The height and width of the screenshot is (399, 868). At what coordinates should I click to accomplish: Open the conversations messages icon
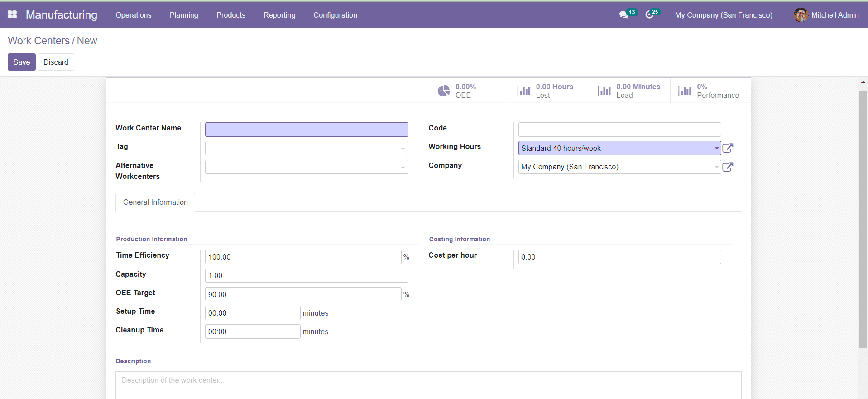pyautogui.click(x=623, y=15)
